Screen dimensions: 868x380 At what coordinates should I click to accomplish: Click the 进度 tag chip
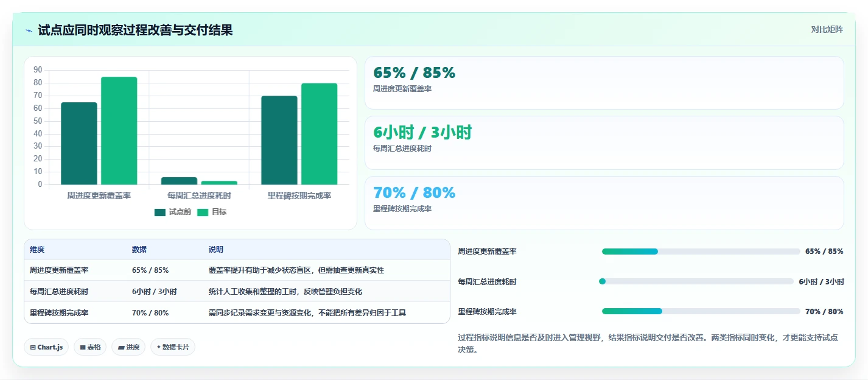(x=128, y=347)
